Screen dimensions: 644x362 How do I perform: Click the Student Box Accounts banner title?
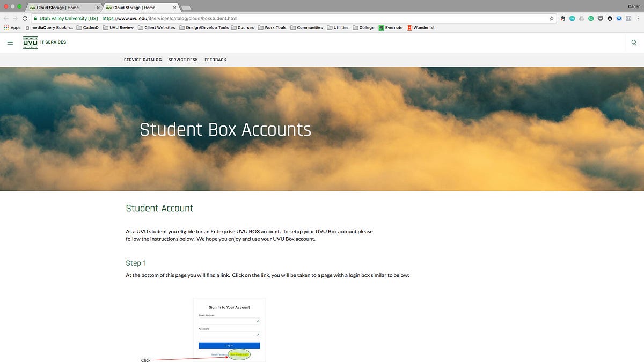pyautogui.click(x=225, y=130)
